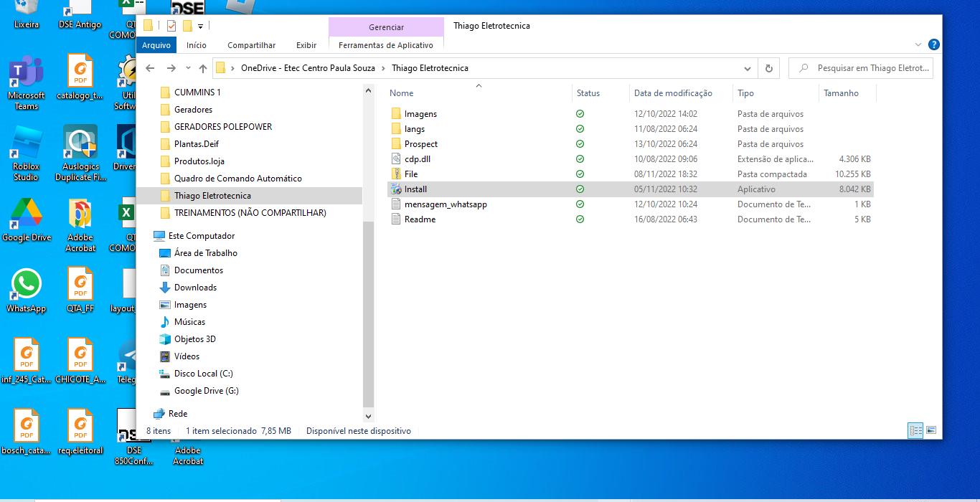Open the Arquivo menu
The width and height of the screenshot is (980, 502).
tap(156, 45)
